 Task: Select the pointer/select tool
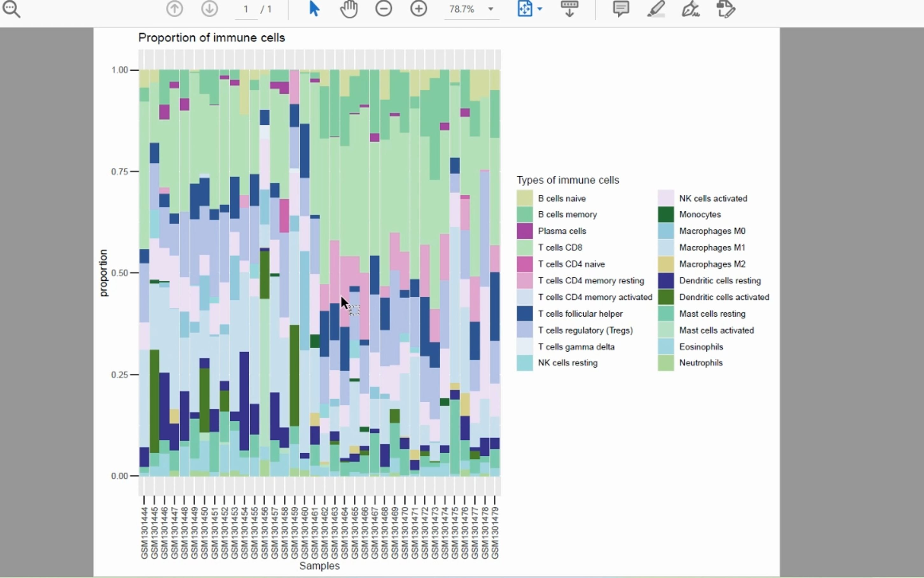coord(314,9)
